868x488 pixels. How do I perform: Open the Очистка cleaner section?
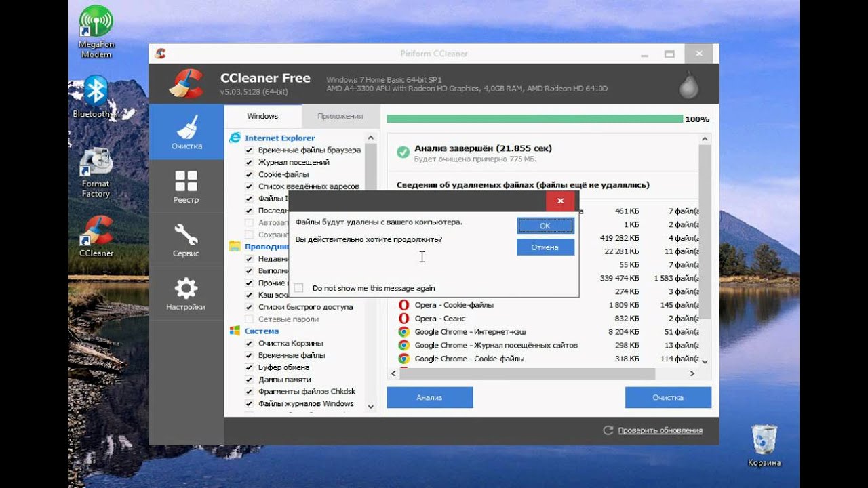(186, 132)
